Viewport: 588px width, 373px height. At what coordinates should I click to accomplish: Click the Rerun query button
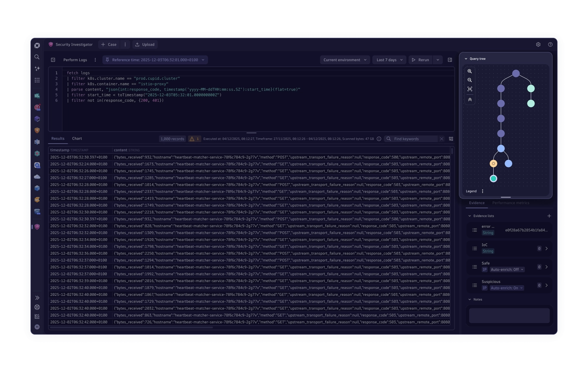click(x=420, y=60)
